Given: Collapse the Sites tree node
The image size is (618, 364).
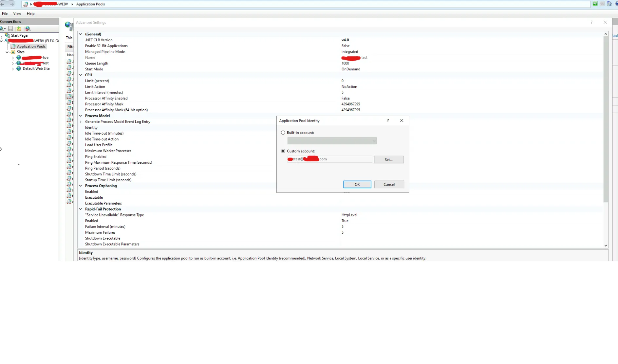Looking at the screenshot, I should tap(7, 52).
